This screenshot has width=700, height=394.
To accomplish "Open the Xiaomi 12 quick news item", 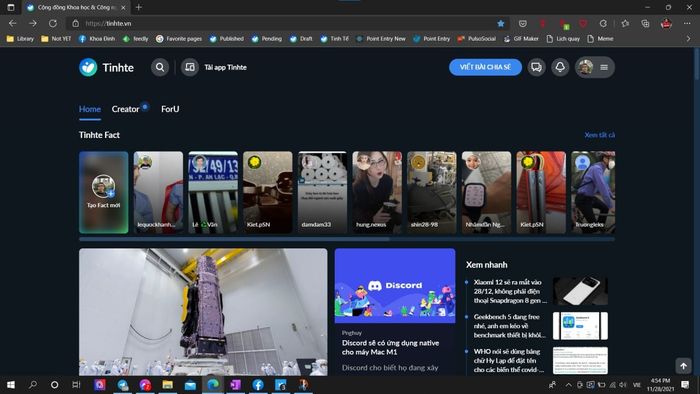I will (x=510, y=291).
